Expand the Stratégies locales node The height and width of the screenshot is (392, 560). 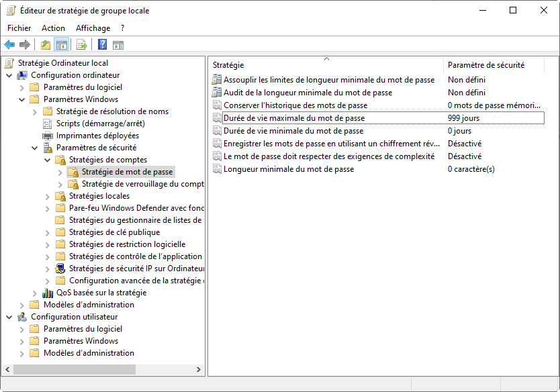47,197
